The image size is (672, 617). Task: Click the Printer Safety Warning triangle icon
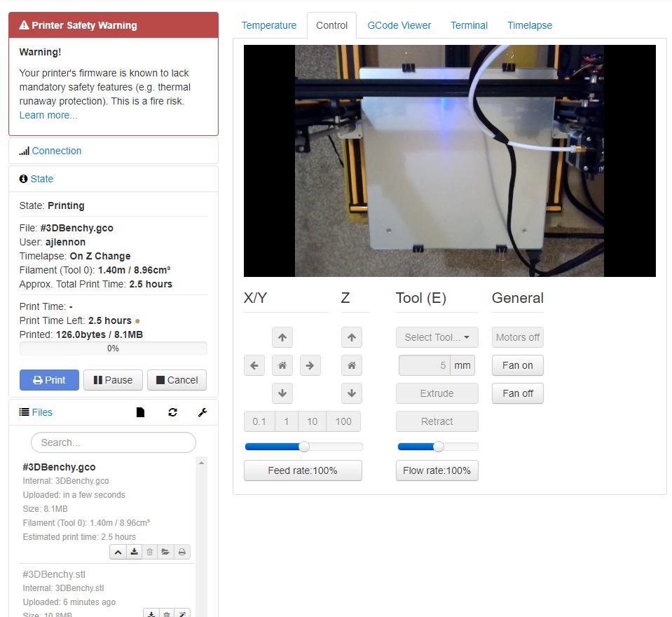pyautogui.click(x=25, y=25)
